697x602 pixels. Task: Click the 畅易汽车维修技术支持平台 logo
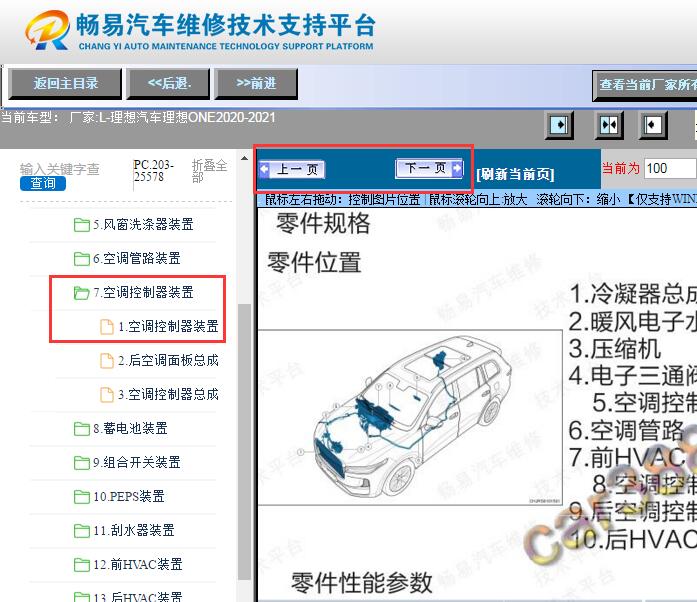click(200, 30)
